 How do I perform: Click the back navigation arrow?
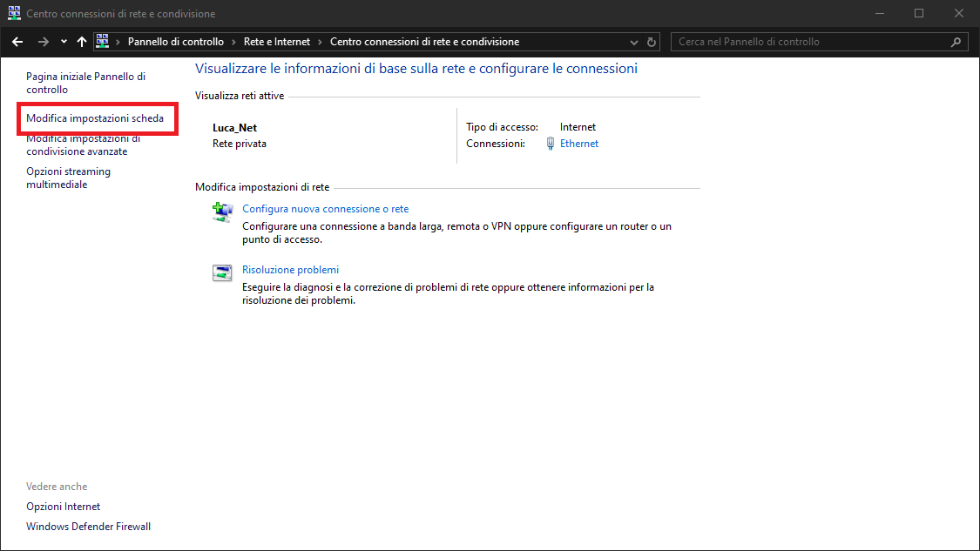[17, 42]
